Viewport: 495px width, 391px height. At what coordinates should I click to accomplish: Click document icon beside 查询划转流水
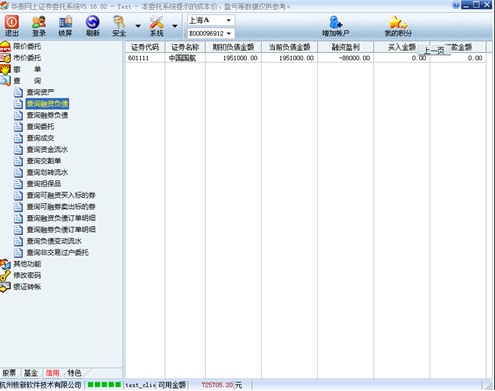[18, 172]
